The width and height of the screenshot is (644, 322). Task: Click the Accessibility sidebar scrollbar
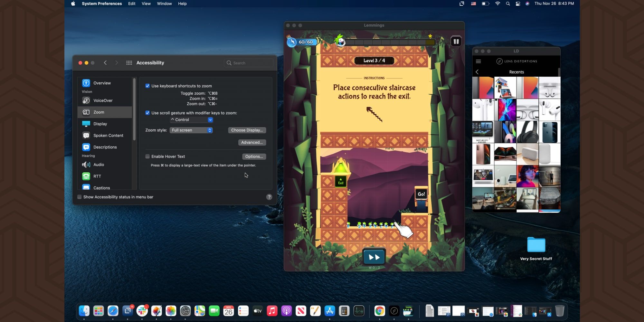(x=134, y=109)
